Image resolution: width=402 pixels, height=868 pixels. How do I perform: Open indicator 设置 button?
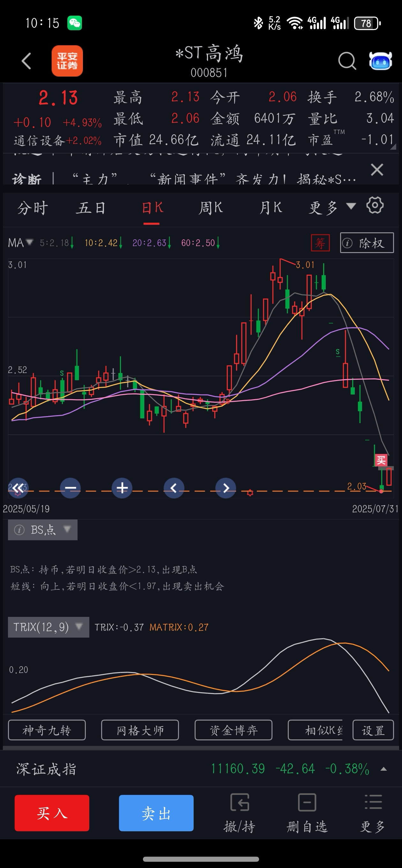coord(373,730)
